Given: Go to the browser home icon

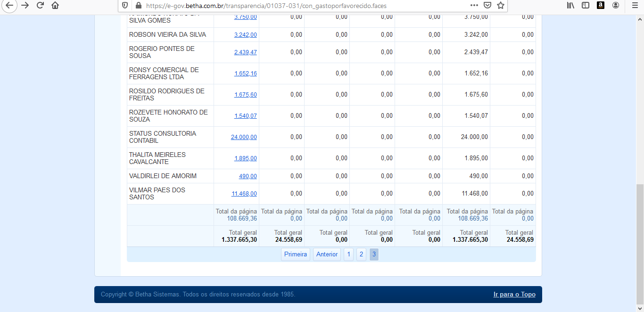Looking at the screenshot, I should [x=55, y=5].
